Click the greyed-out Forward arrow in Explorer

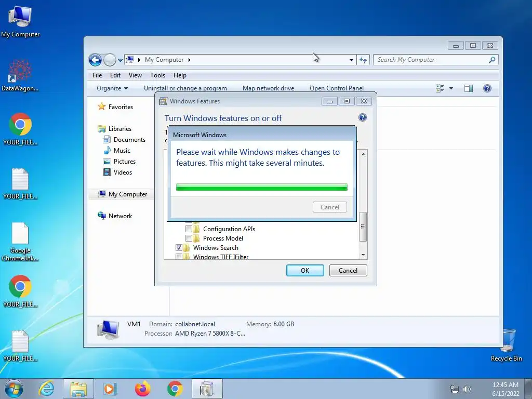pyautogui.click(x=110, y=60)
